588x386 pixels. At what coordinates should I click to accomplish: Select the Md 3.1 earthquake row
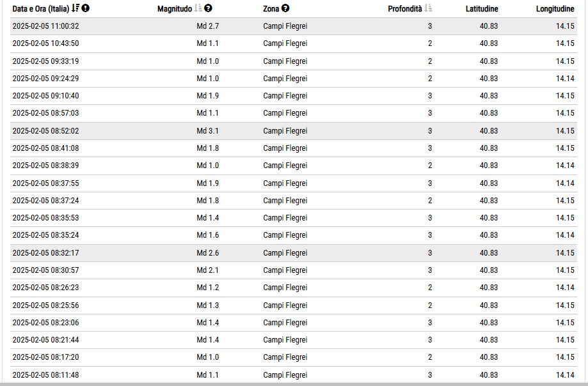coord(293,131)
